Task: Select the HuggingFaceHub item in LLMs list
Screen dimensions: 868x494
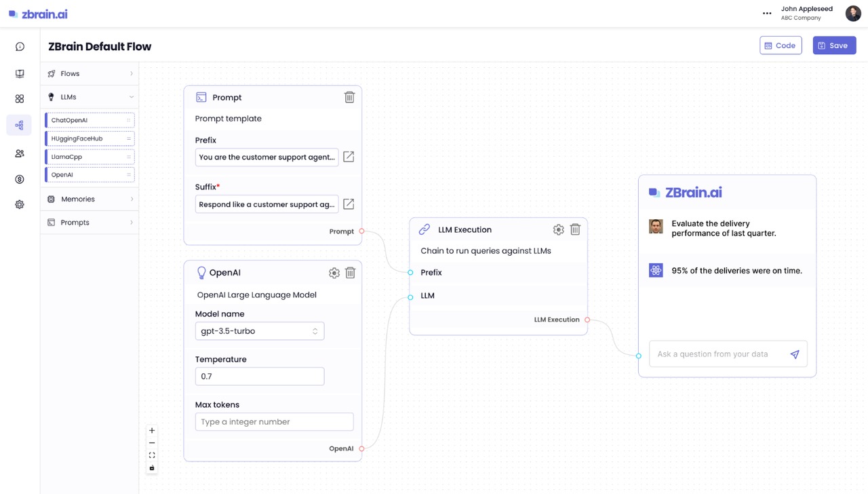Action: [x=90, y=138]
